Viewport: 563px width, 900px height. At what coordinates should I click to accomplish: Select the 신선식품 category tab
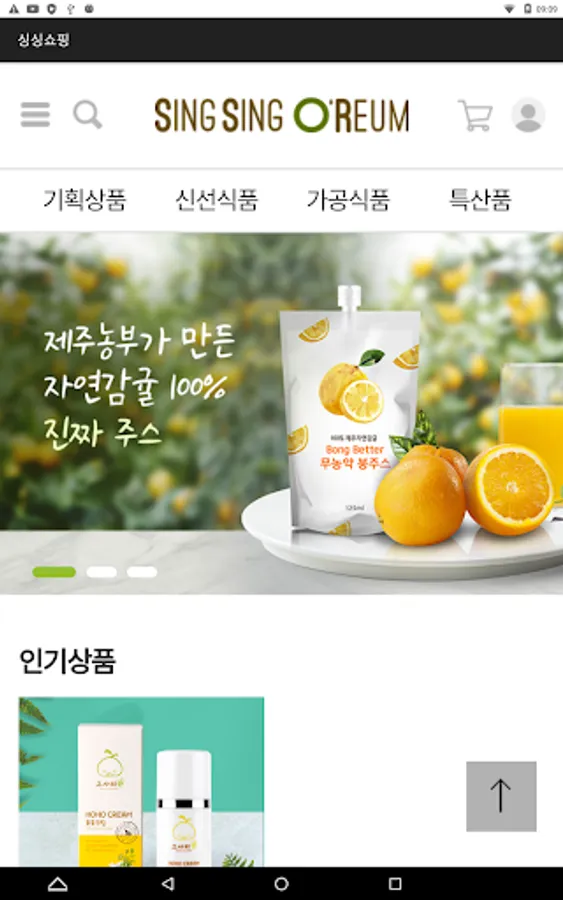(x=216, y=200)
